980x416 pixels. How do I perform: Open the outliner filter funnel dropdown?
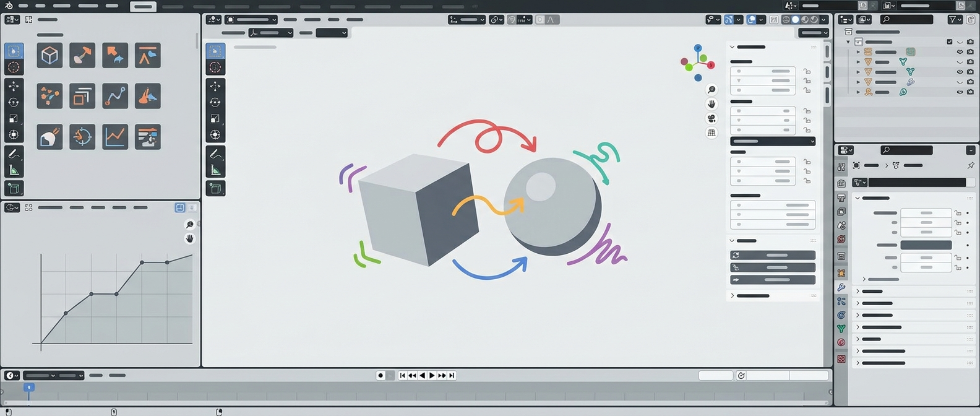click(x=955, y=20)
